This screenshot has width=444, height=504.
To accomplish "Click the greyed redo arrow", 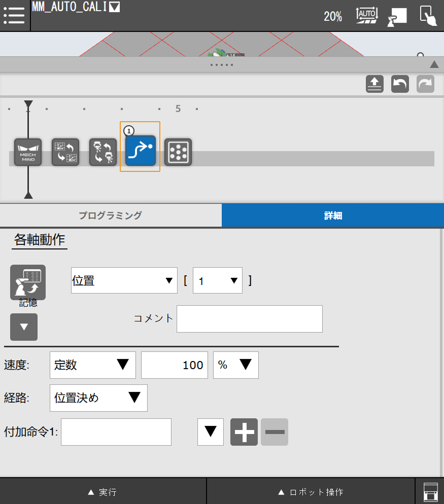I will coord(425,84).
